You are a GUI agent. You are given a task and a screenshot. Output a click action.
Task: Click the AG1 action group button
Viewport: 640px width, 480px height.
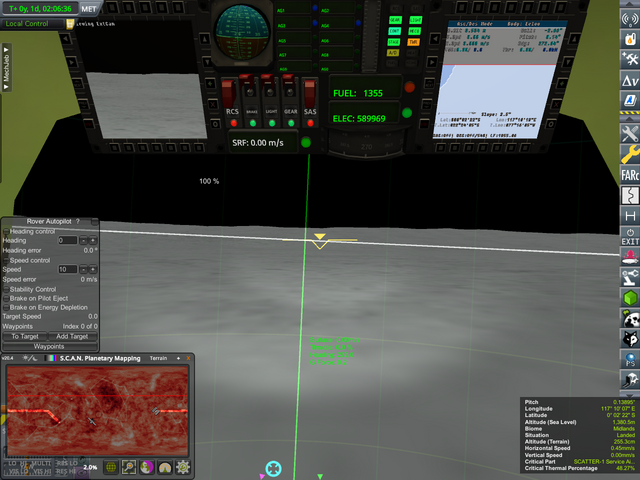293,10
